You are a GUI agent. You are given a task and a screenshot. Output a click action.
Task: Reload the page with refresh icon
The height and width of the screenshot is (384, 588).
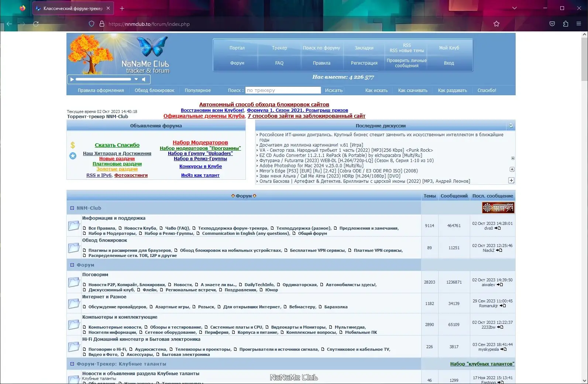36,24
